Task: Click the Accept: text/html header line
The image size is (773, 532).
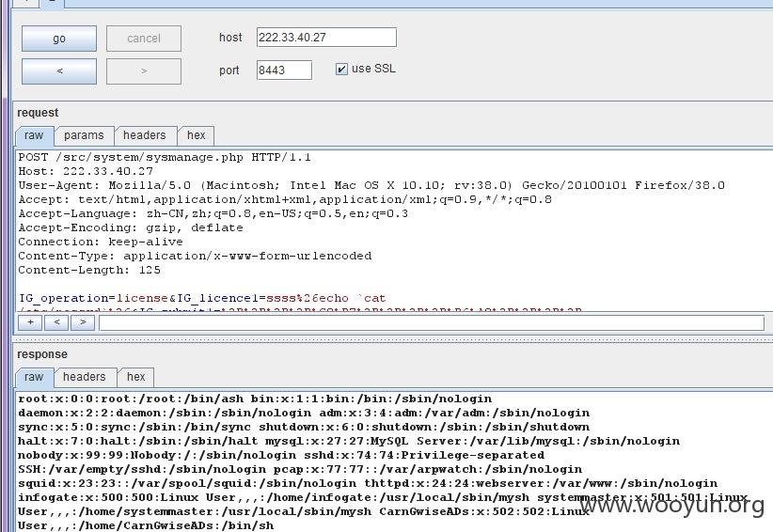Action: (x=285, y=200)
